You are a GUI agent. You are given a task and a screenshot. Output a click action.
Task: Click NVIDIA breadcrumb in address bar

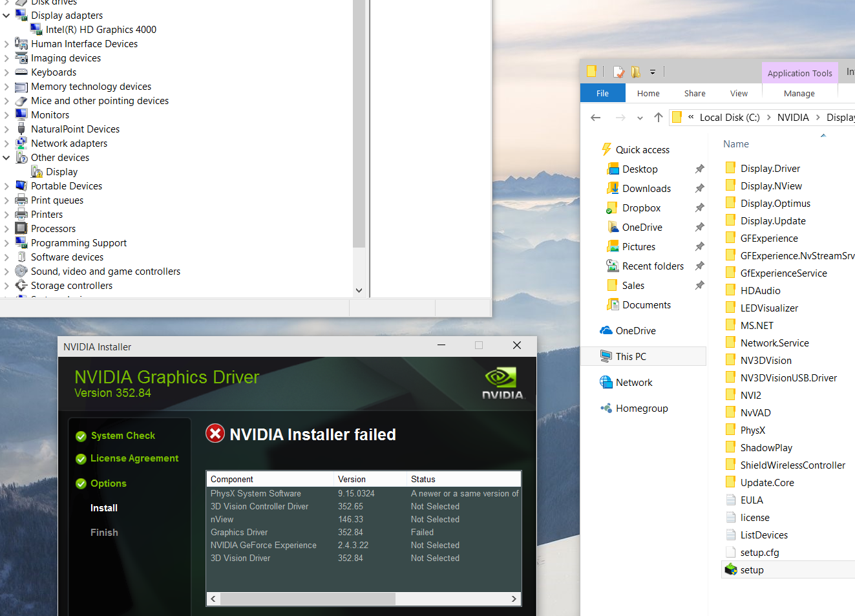[793, 117]
